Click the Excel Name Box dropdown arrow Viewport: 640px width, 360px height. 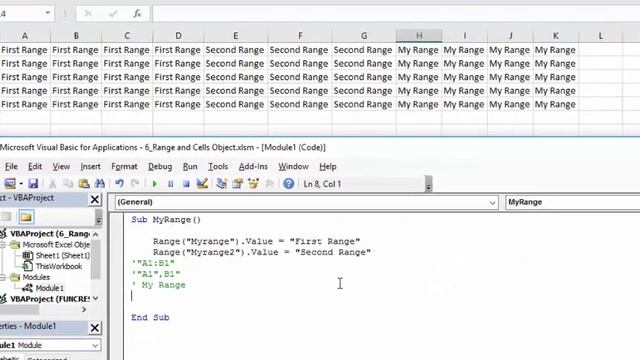[x=48, y=13]
